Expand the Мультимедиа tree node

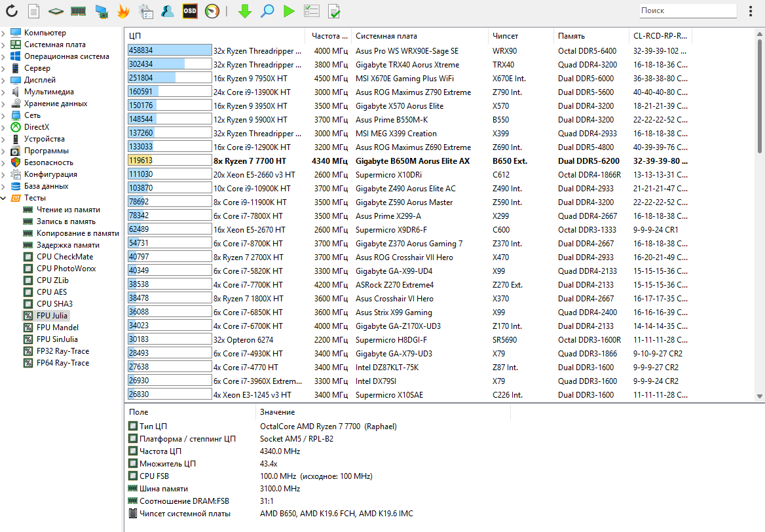click(3, 92)
